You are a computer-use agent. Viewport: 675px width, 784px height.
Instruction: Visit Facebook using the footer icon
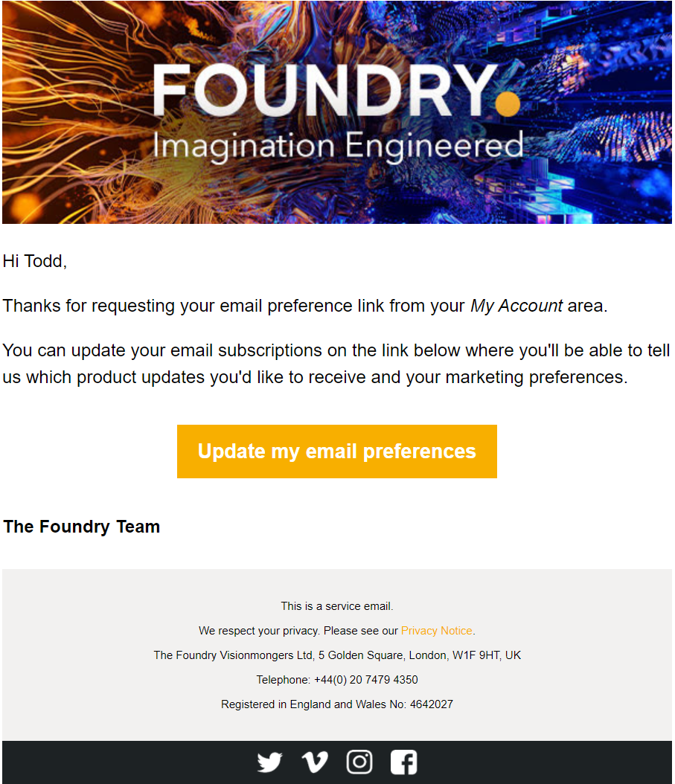click(x=403, y=762)
